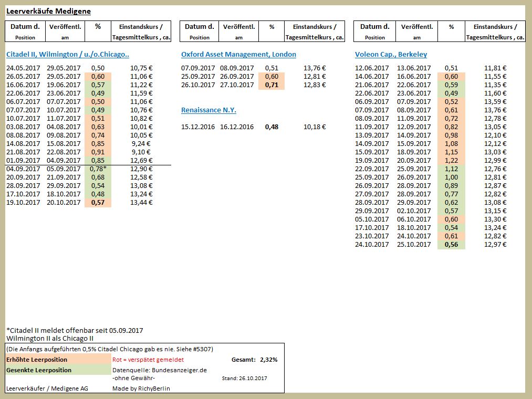Click the green 0,56 cell in Voleon column

(x=452, y=245)
